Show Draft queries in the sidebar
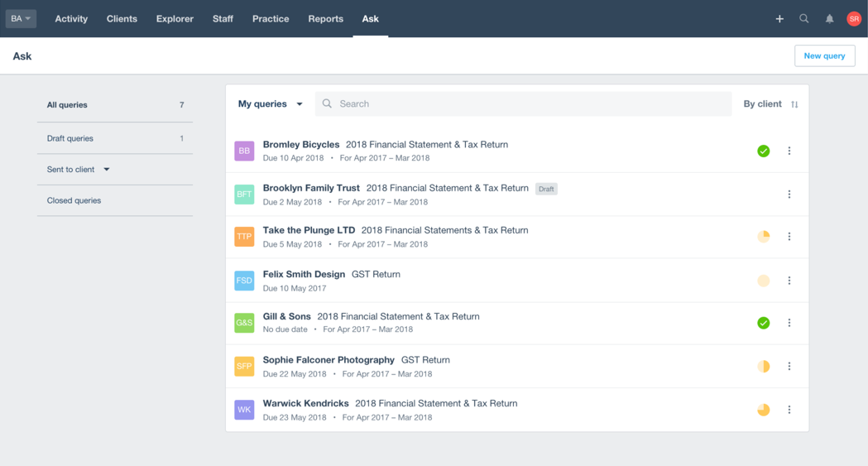 coord(115,138)
